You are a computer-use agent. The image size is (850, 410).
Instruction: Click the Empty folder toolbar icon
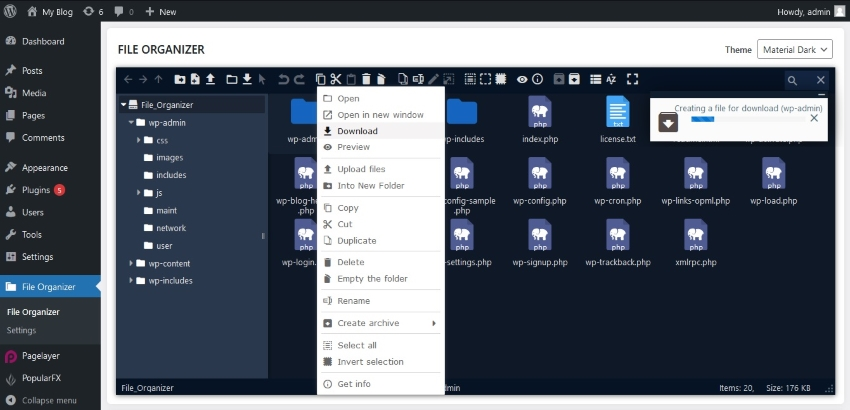point(381,79)
